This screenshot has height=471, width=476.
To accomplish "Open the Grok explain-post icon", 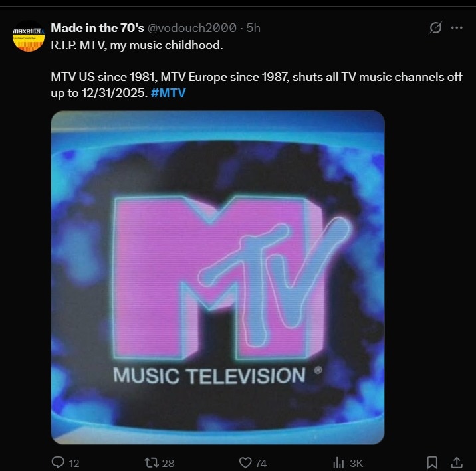I will click(435, 28).
